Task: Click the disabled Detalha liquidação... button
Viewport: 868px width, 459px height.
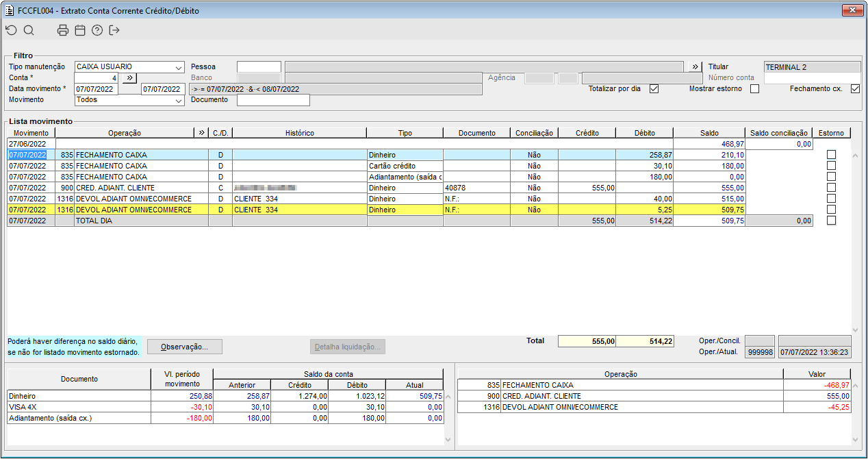Action: click(x=348, y=347)
